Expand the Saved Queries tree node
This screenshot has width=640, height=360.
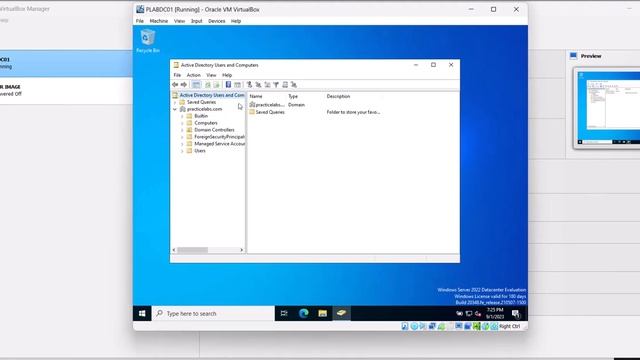175,102
